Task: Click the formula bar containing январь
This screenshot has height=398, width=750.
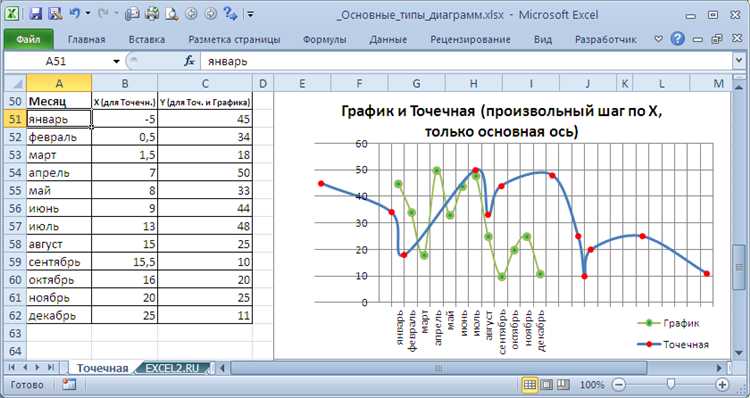Action: (x=466, y=62)
